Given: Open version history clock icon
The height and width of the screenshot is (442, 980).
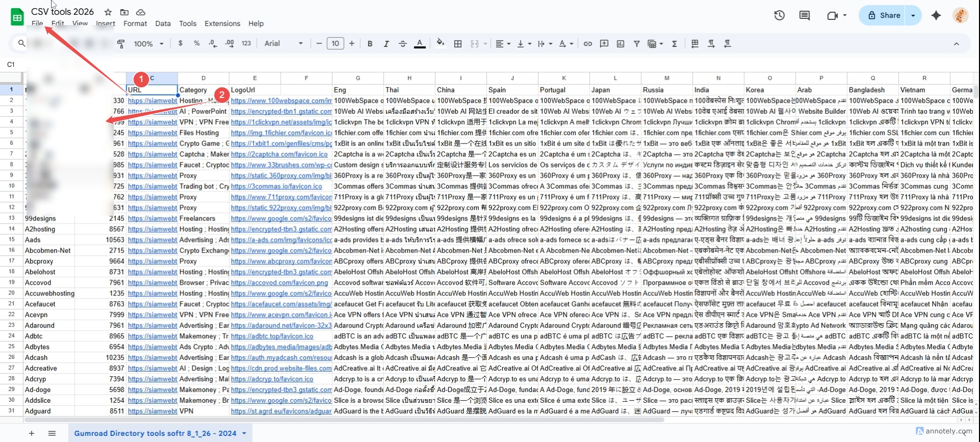Looking at the screenshot, I should click(x=779, y=15).
